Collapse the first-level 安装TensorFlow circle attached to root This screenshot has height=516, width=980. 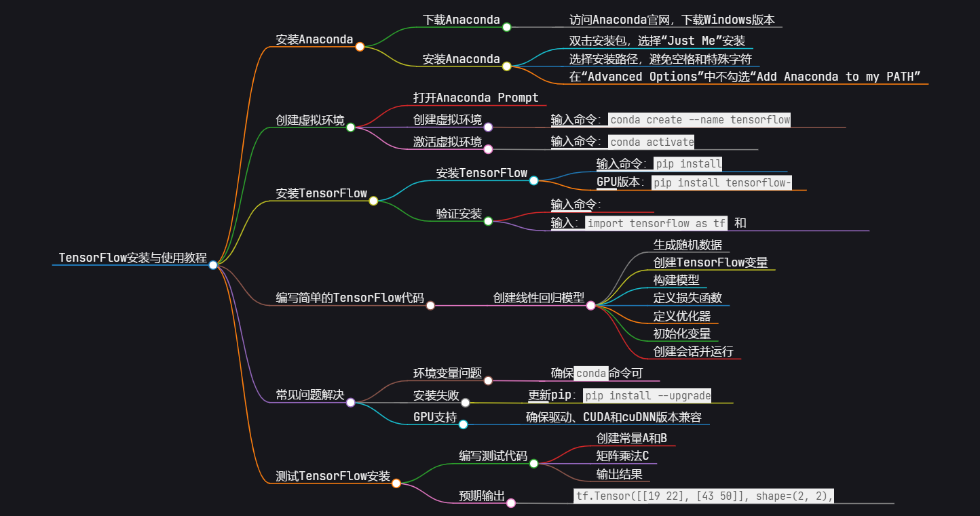click(373, 201)
